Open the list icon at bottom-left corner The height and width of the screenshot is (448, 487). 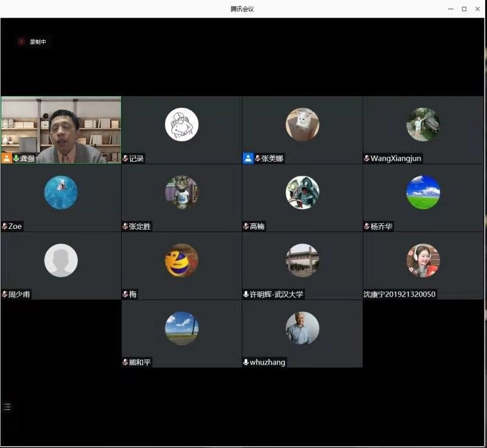(7, 407)
